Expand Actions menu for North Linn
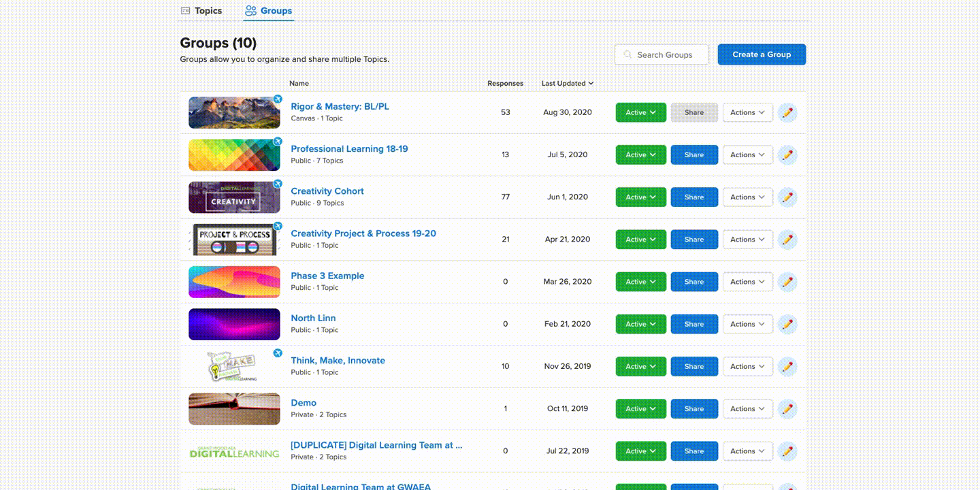This screenshot has height=490, width=980. (x=747, y=324)
